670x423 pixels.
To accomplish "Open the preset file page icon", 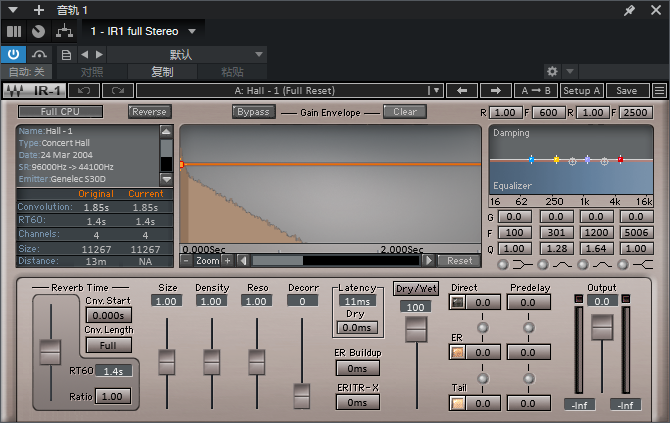I will coord(66,55).
